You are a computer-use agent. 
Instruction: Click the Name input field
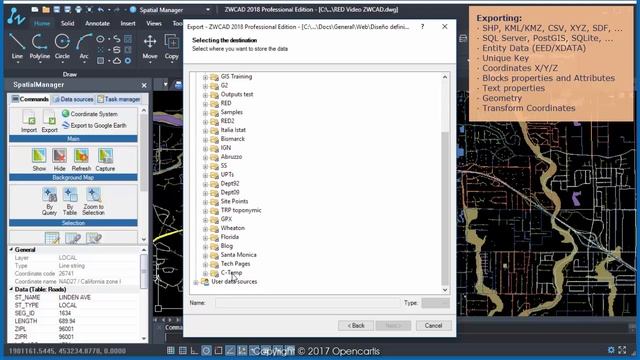308,303
